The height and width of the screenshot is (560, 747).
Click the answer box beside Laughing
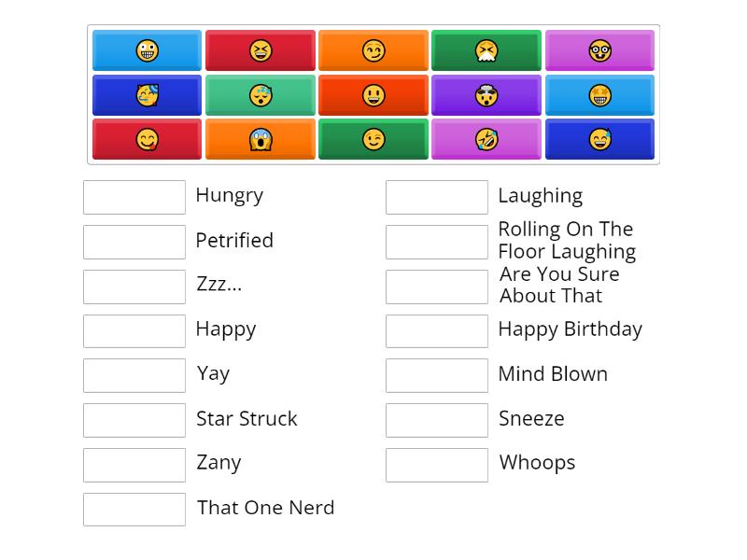point(436,197)
